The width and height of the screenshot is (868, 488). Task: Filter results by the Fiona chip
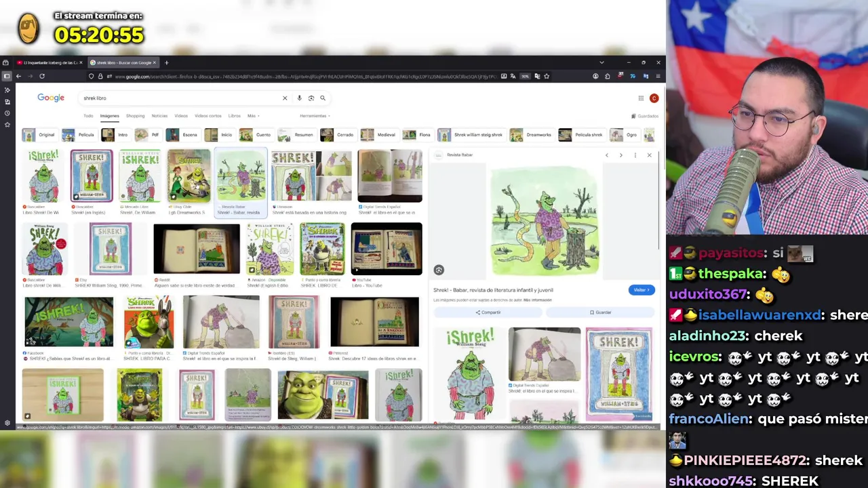417,135
